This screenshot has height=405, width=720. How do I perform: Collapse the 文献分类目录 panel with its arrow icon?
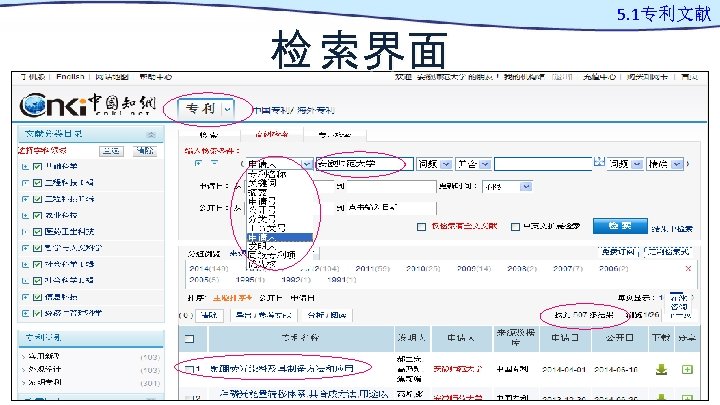(x=151, y=135)
